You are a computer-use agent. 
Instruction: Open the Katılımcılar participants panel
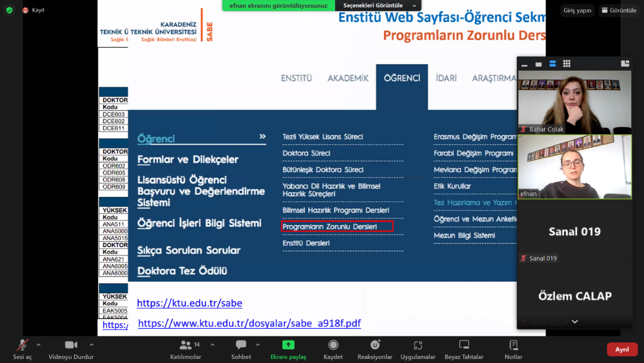tap(186, 350)
